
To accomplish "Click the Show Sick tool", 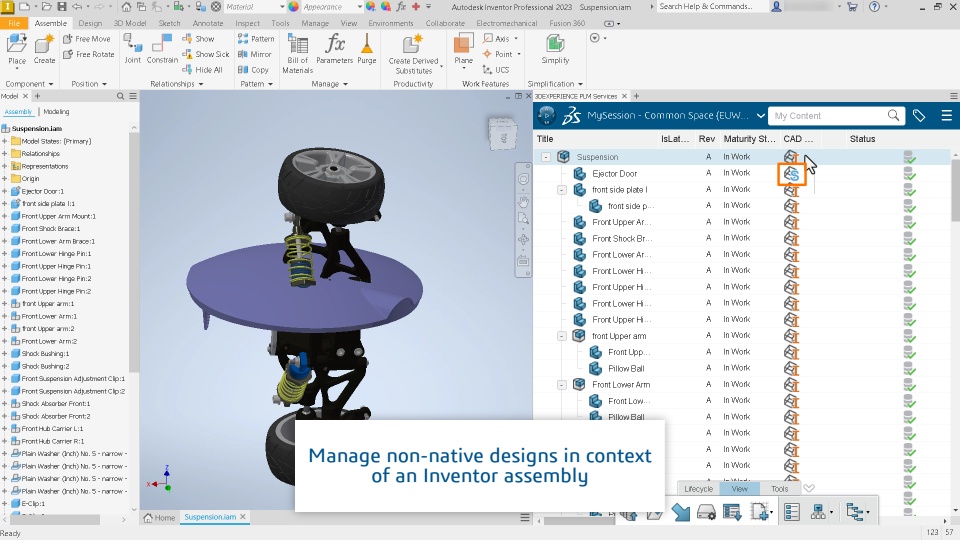I will [206, 54].
